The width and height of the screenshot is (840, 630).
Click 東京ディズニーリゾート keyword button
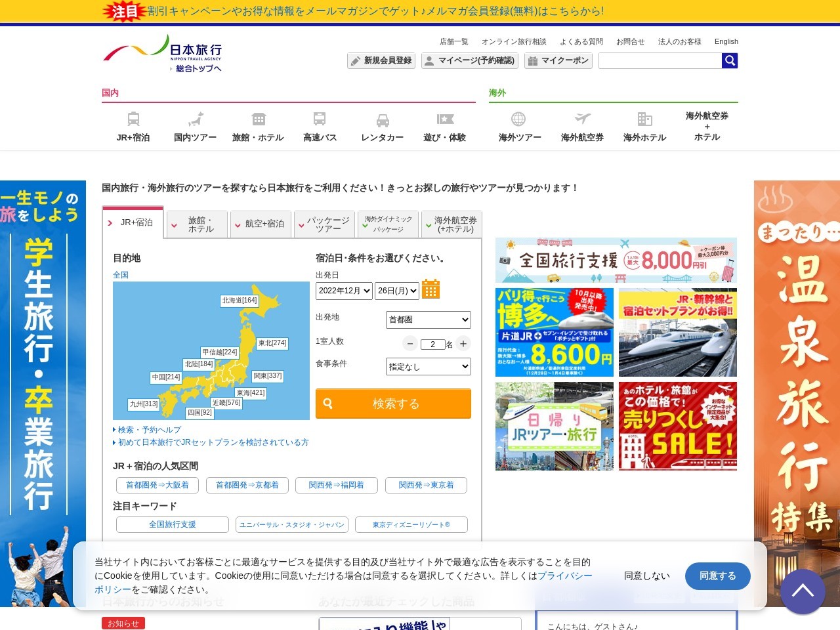point(411,524)
